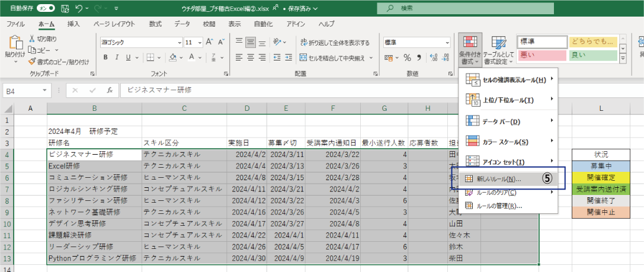Click the fill color bucket icon
Screen dimensions: 644x272
(x=172, y=57)
